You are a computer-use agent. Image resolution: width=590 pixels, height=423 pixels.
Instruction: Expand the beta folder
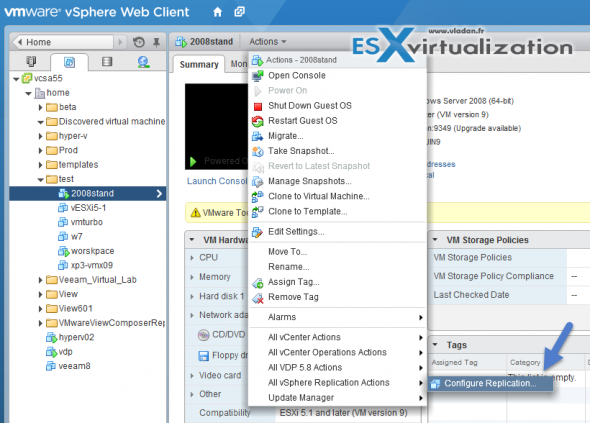(x=40, y=107)
